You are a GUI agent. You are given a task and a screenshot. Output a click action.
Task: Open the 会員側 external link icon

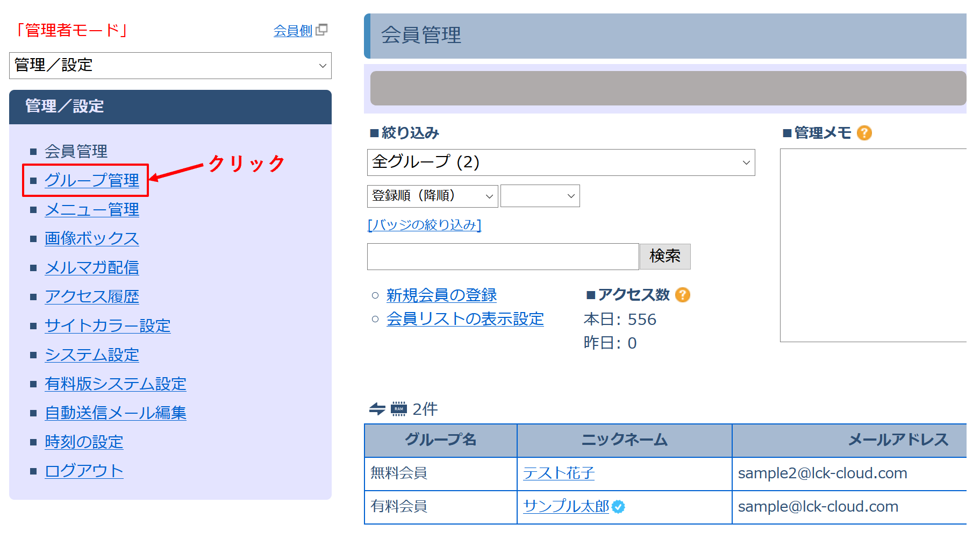(321, 30)
